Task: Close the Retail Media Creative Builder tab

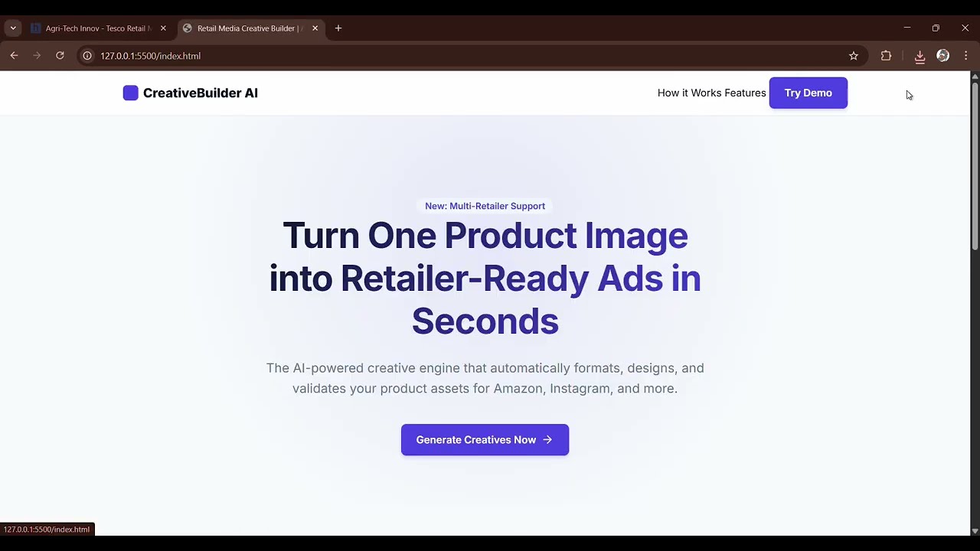Action: tap(315, 28)
